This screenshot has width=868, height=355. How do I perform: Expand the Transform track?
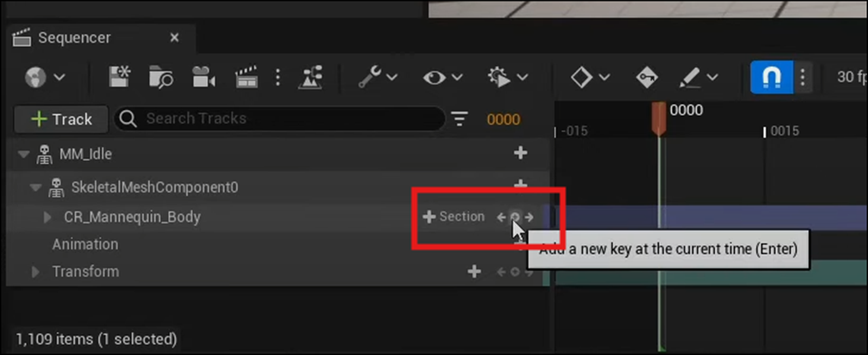click(36, 272)
